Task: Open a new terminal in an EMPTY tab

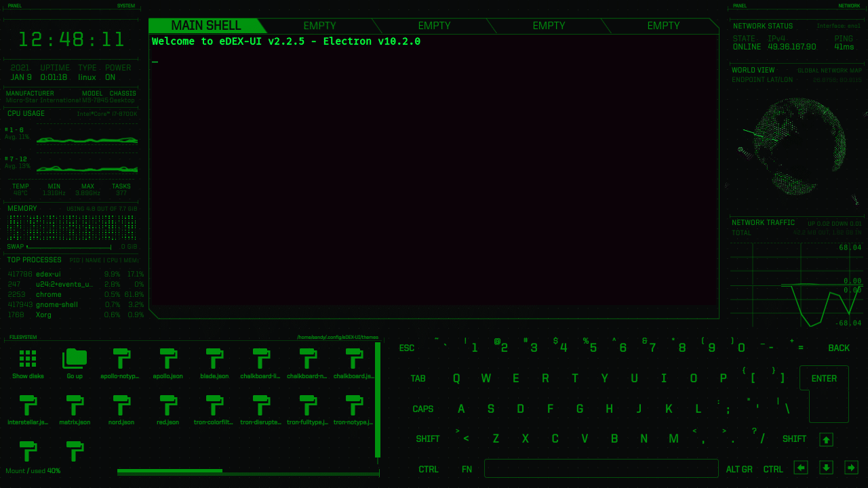Action: click(x=319, y=25)
